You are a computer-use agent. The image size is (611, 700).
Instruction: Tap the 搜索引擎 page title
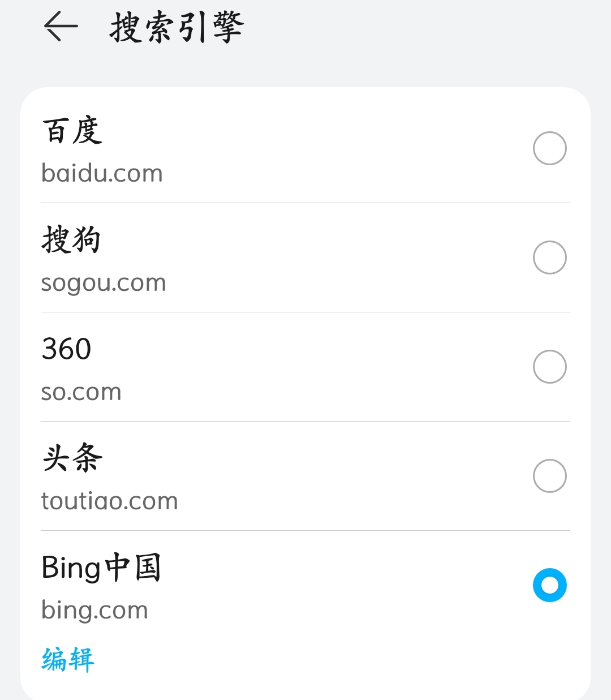pos(177,27)
